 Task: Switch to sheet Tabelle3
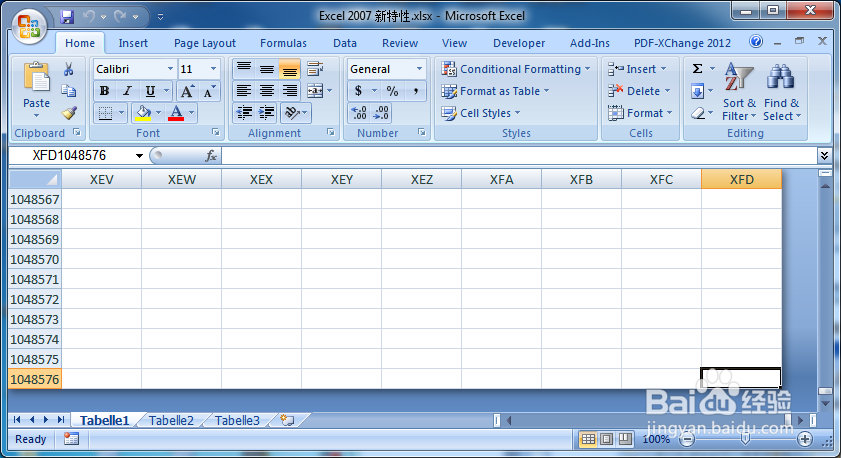237,420
